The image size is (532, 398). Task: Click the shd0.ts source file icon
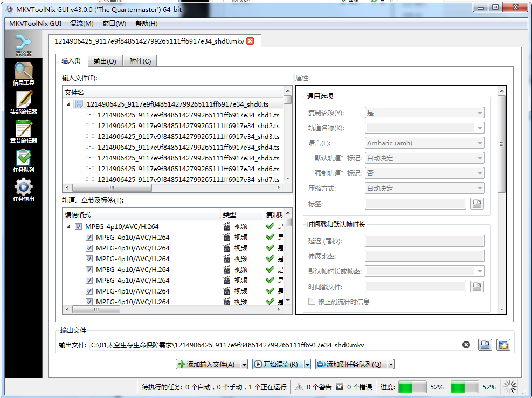(x=79, y=104)
